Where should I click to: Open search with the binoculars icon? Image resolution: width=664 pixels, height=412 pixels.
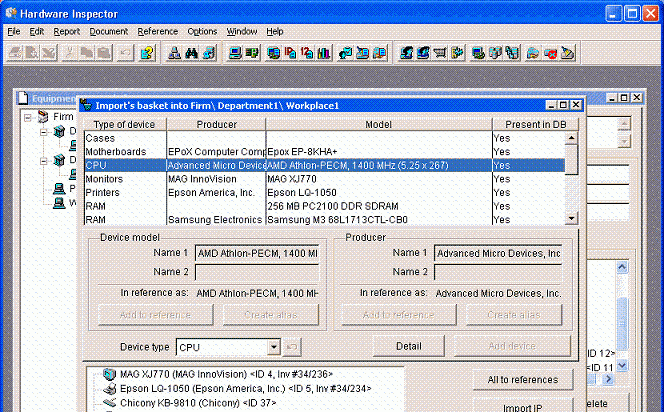[191, 53]
